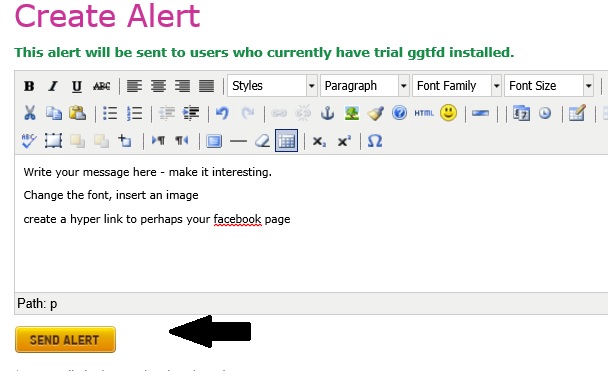Open the Paragraph format dropdown
The width and height of the screenshot is (608, 371).
tap(365, 86)
